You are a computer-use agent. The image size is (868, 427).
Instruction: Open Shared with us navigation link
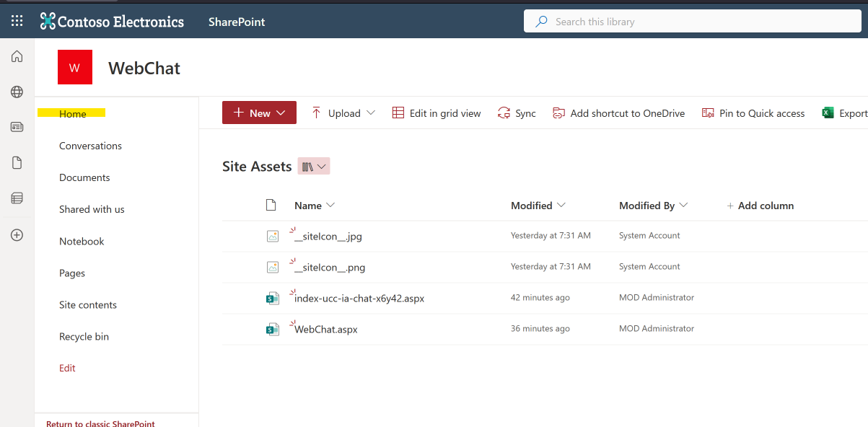(92, 209)
